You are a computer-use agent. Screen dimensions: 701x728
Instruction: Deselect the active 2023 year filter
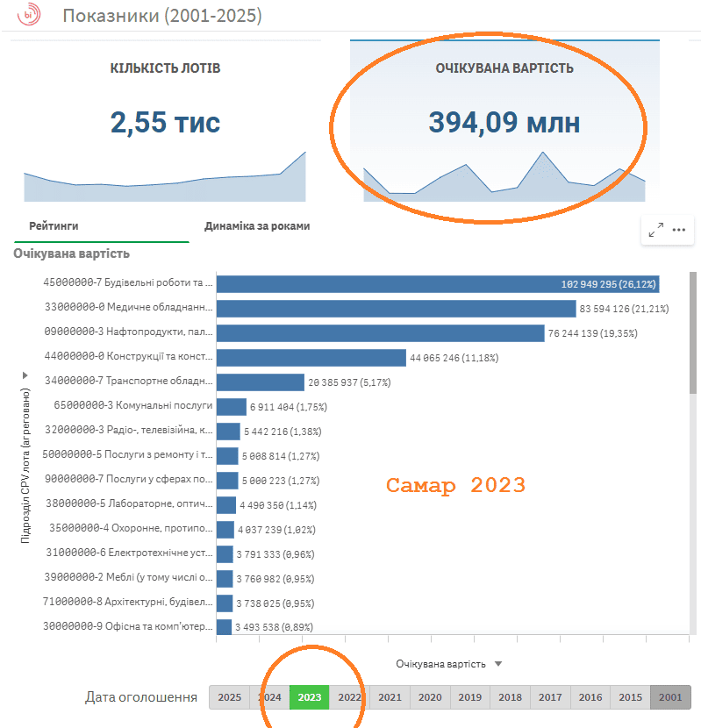[x=309, y=698]
